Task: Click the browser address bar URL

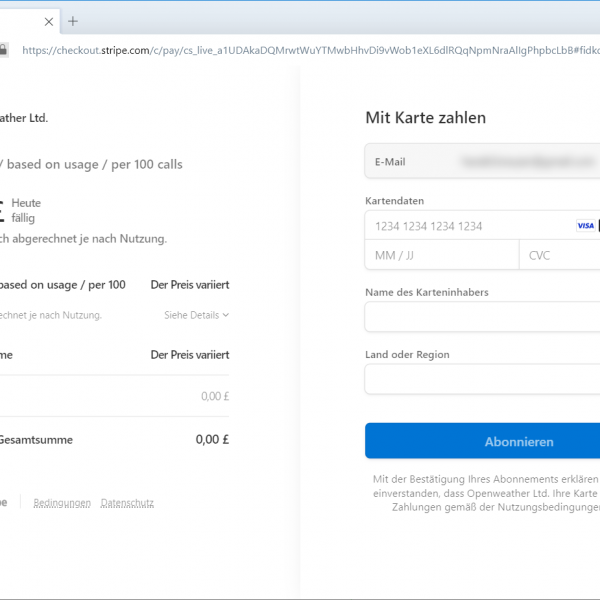Action: click(300, 49)
